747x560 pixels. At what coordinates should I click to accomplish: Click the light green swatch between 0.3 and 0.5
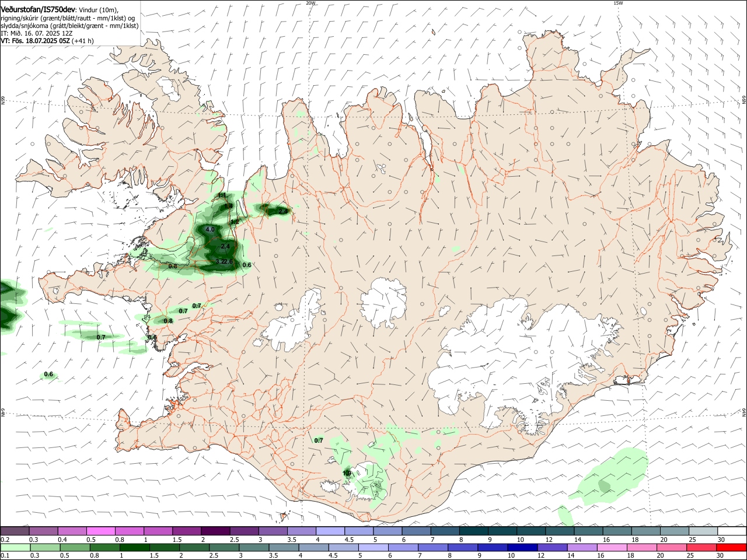(x=45, y=547)
